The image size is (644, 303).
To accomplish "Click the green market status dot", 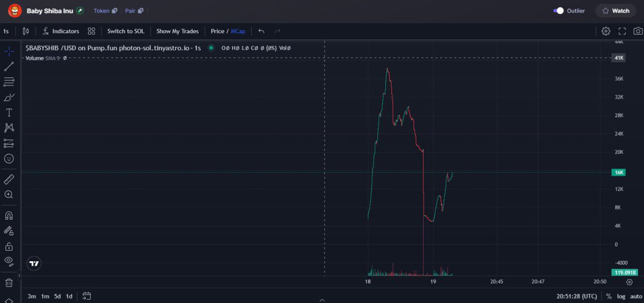I will tap(211, 48).
